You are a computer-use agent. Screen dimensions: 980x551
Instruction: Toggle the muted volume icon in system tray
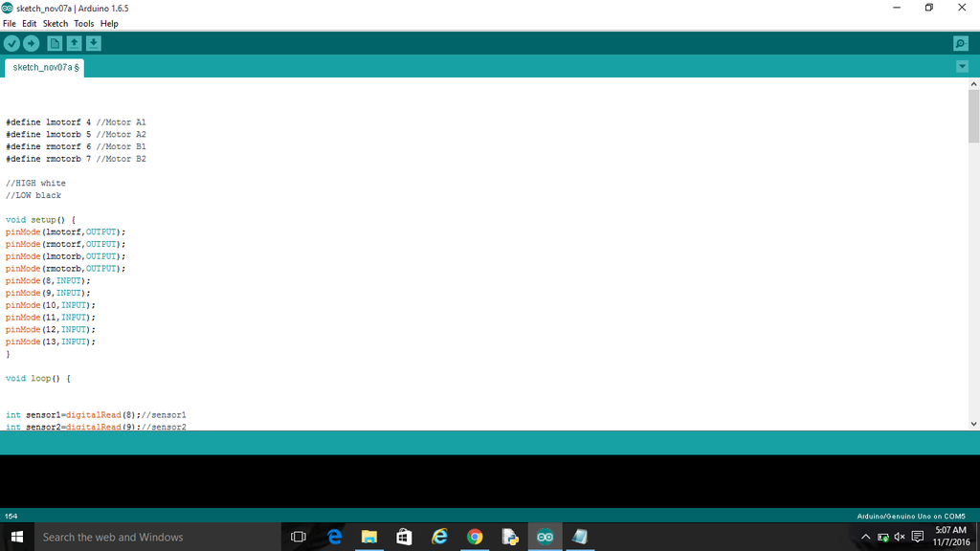pos(900,537)
